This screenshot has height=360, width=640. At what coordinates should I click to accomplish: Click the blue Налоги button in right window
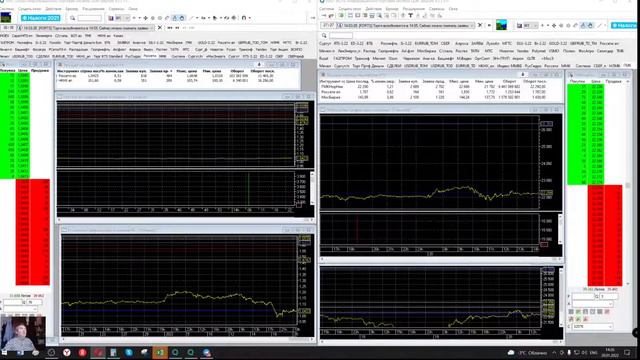click(624, 25)
